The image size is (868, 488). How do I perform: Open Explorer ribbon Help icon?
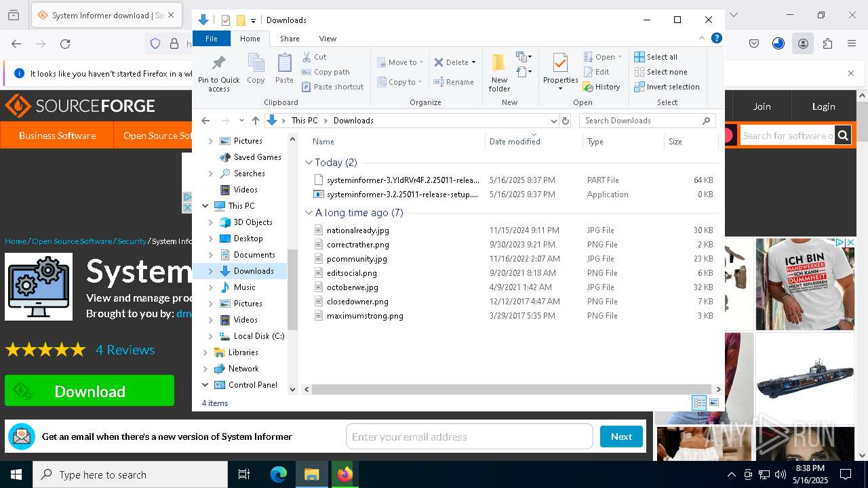tap(716, 38)
